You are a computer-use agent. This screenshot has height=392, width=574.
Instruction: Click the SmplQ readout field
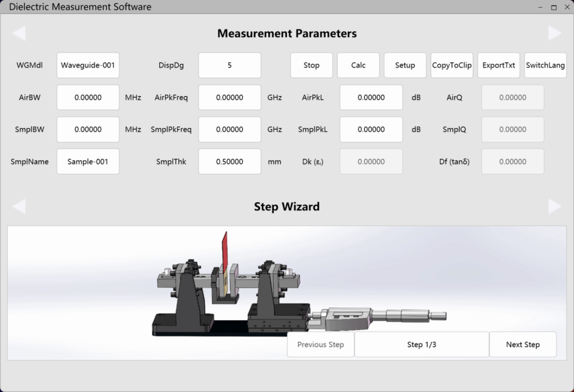[512, 129]
